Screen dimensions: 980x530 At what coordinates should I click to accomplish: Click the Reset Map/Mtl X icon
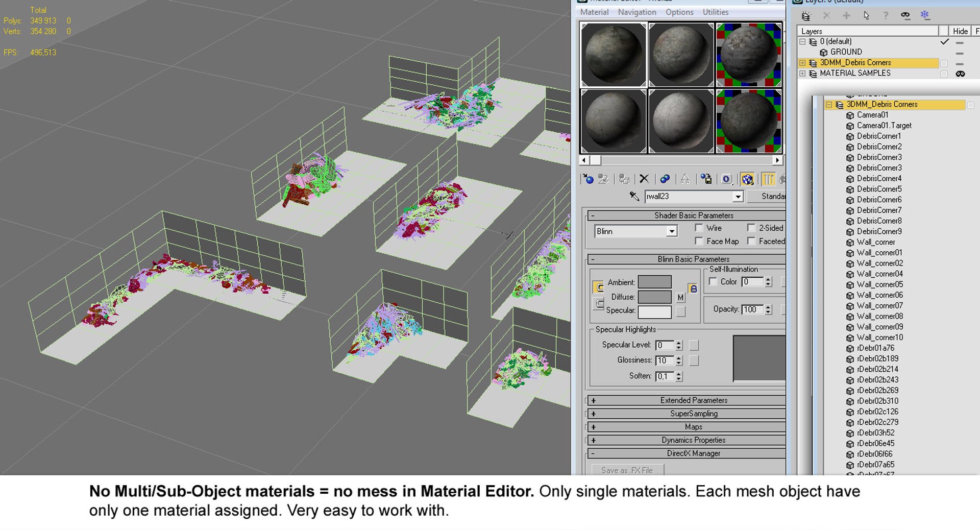click(x=644, y=179)
